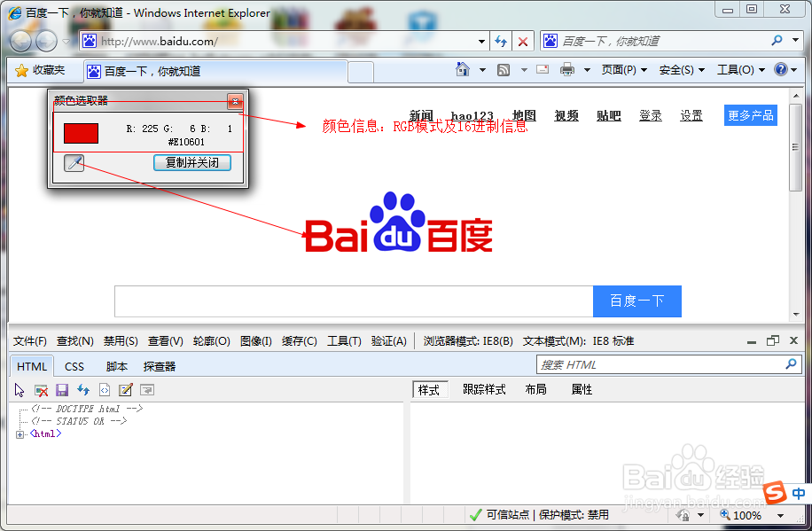Open the 贴吧 link
The height and width of the screenshot is (531, 812).
click(x=609, y=115)
